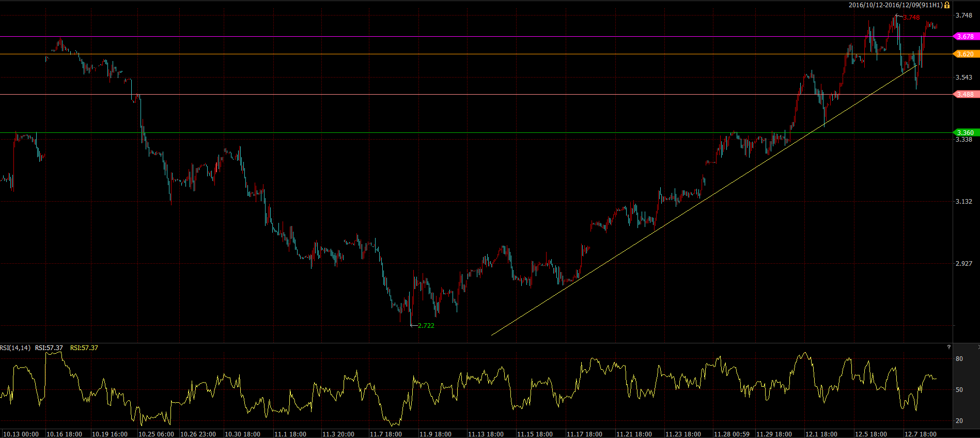Image resolution: width=980 pixels, height=438 pixels.
Task: Click 3.132 on the price axis
Action: [964, 202]
